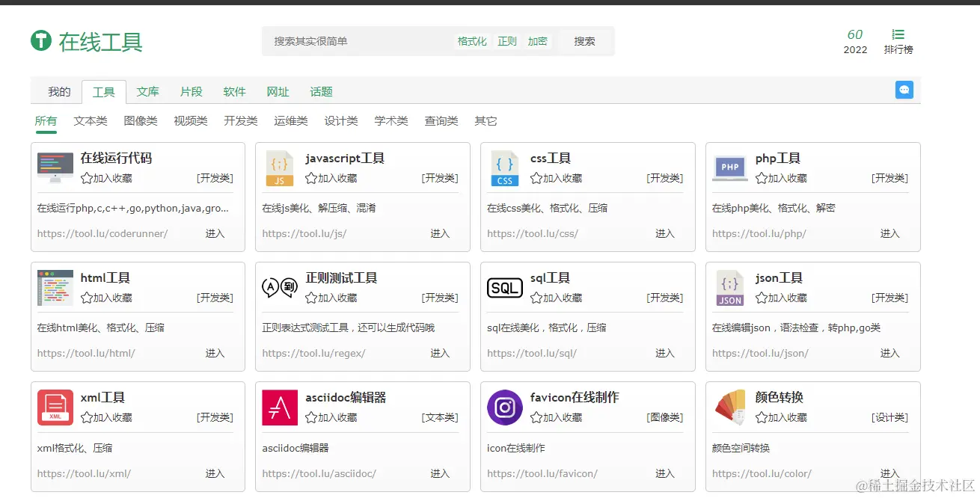Viewport: 980px width, 498px height.
Task: Click the 格式化 quick search link
Action: (x=472, y=41)
